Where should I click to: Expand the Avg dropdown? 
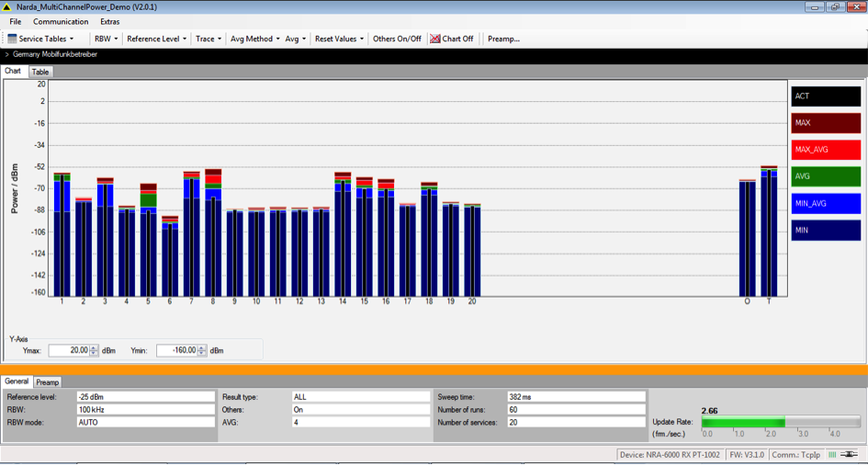(296, 39)
